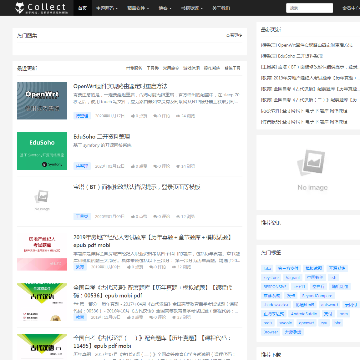This screenshot has width=360, height=360.
Task: Open the green triangle thumbnail of 00536 article
Action: coord(42,302)
